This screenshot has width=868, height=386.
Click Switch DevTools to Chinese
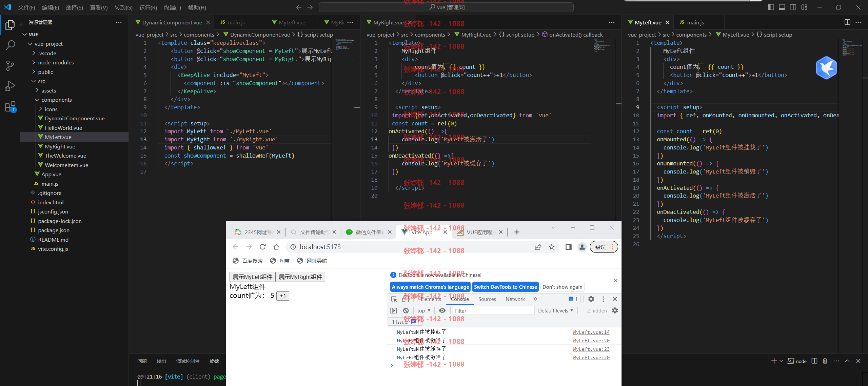505,287
